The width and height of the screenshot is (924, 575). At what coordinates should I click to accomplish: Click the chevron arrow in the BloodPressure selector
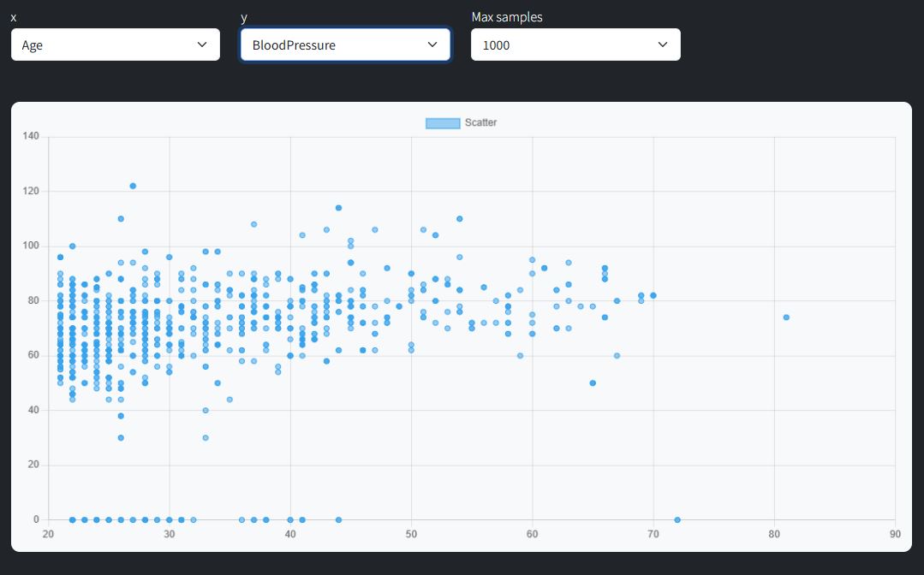432,44
